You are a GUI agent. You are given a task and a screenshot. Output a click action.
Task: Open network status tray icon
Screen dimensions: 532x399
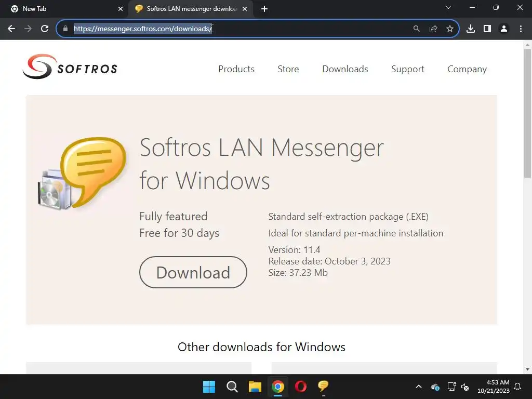(x=451, y=387)
